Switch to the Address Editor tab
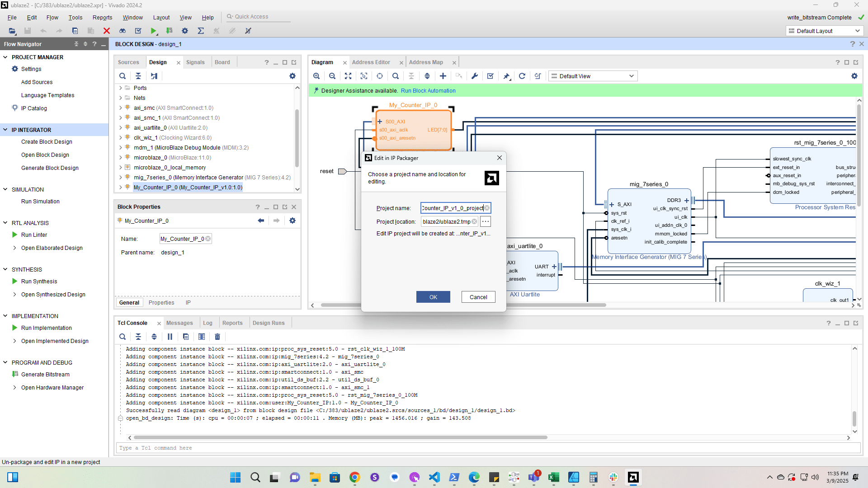 click(x=371, y=62)
